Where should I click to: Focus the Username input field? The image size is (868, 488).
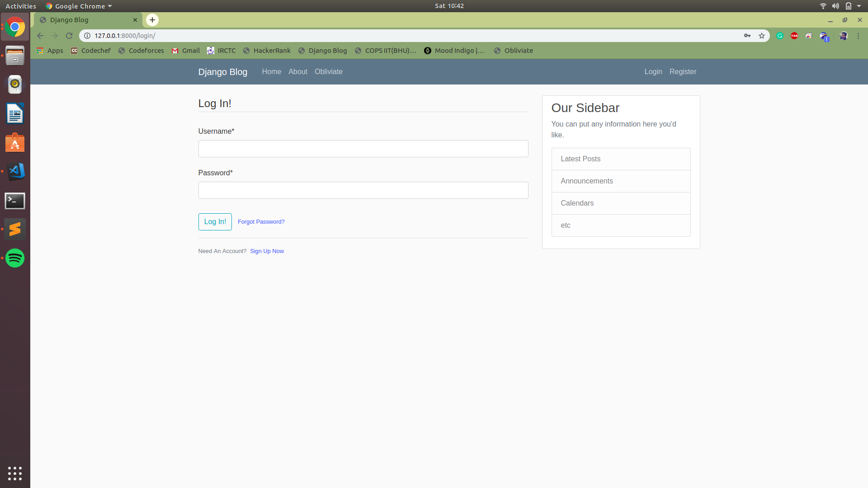tap(363, 149)
